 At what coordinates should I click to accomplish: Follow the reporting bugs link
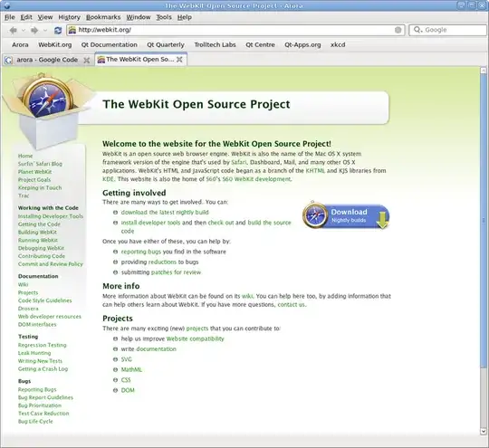[x=141, y=252]
